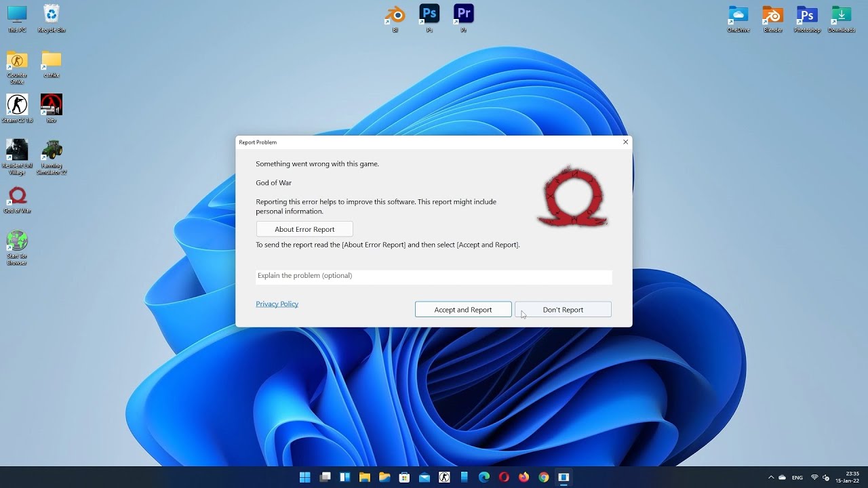
Task: Follow the Privacy Policy link
Action: tap(277, 304)
